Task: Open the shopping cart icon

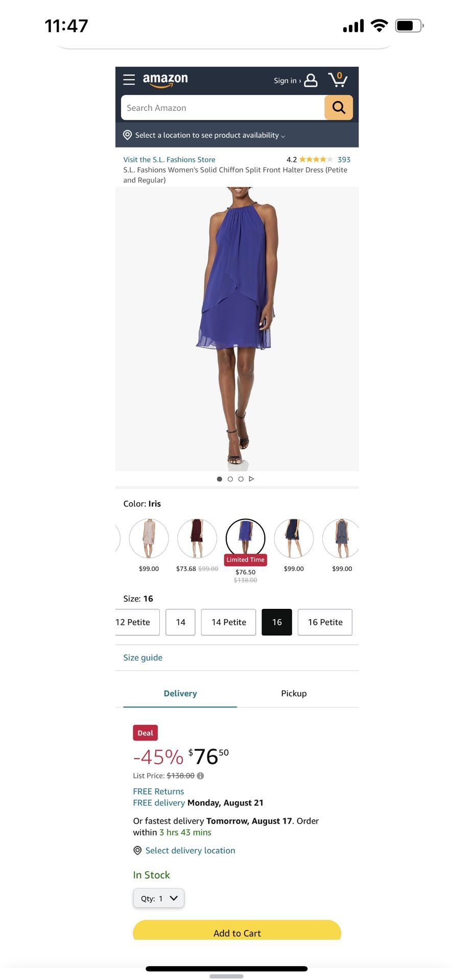Action: pyautogui.click(x=338, y=80)
